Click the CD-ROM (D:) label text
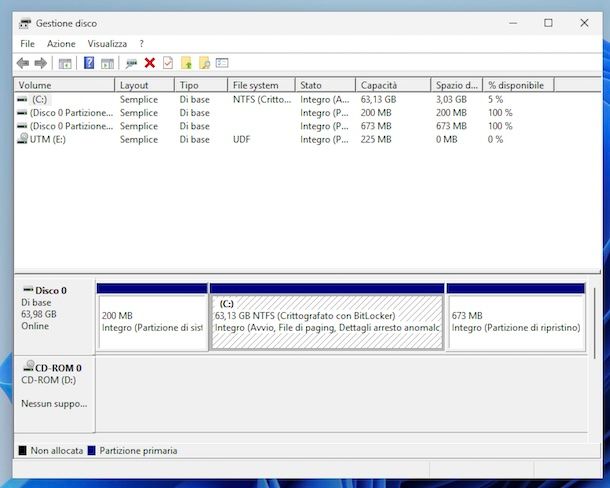 (49, 380)
